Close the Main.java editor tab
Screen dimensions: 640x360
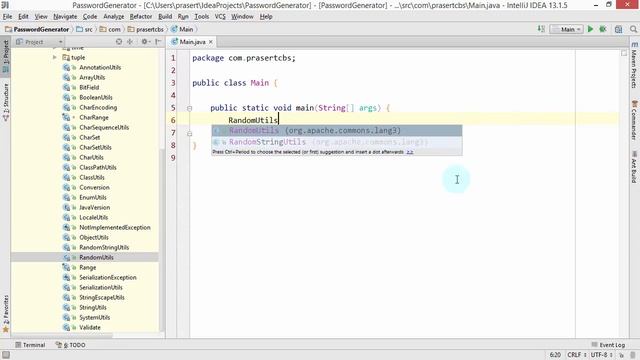211,42
